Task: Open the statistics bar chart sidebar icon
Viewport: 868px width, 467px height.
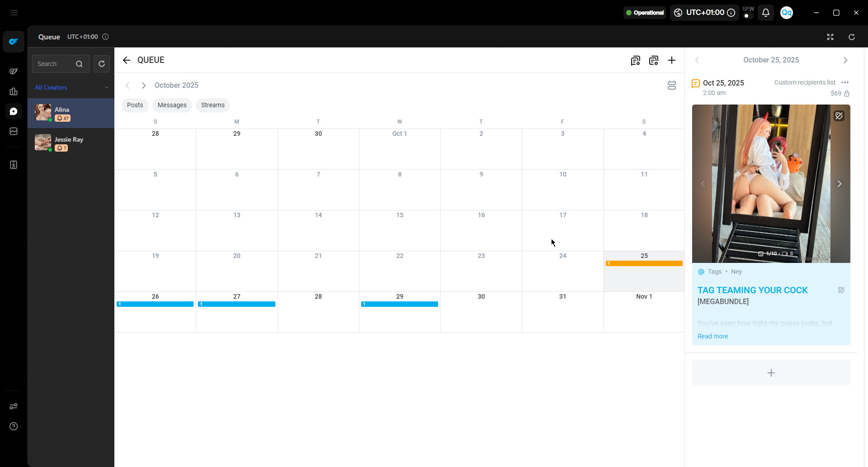Action: [x=14, y=91]
